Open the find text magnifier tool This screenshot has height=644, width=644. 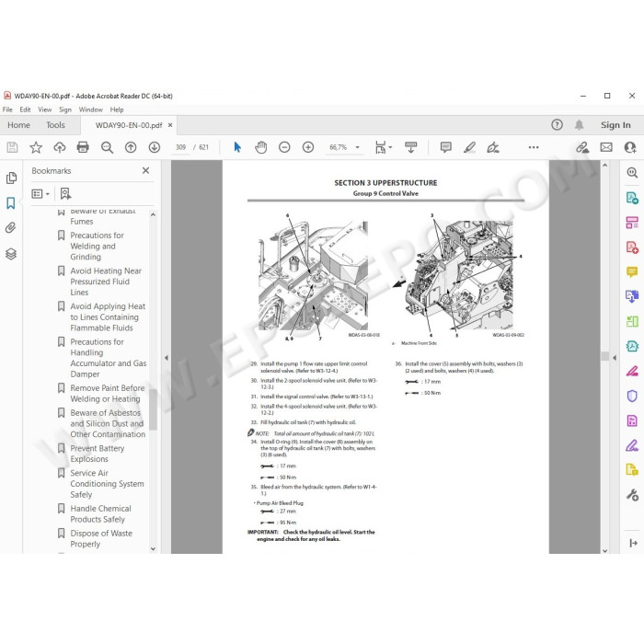107,147
